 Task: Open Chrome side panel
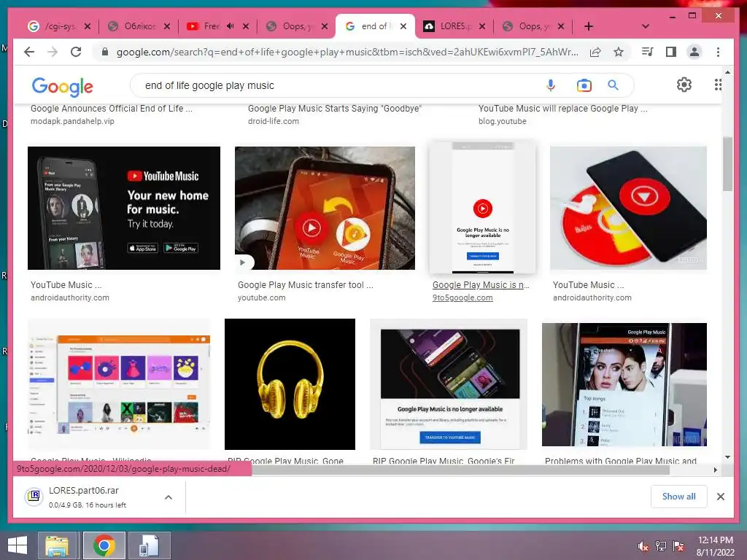click(x=671, y=52)
